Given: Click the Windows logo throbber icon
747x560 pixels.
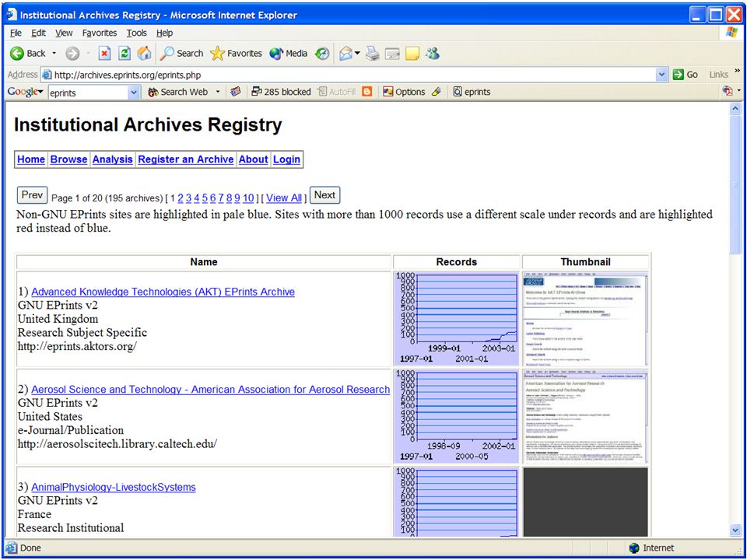Looking at the screenshot, I should pos(731,33).
